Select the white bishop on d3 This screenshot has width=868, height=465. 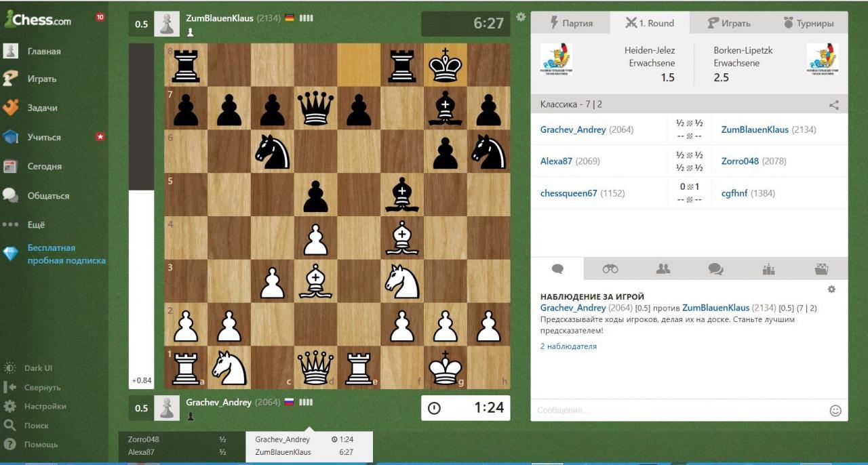(315, 281)
